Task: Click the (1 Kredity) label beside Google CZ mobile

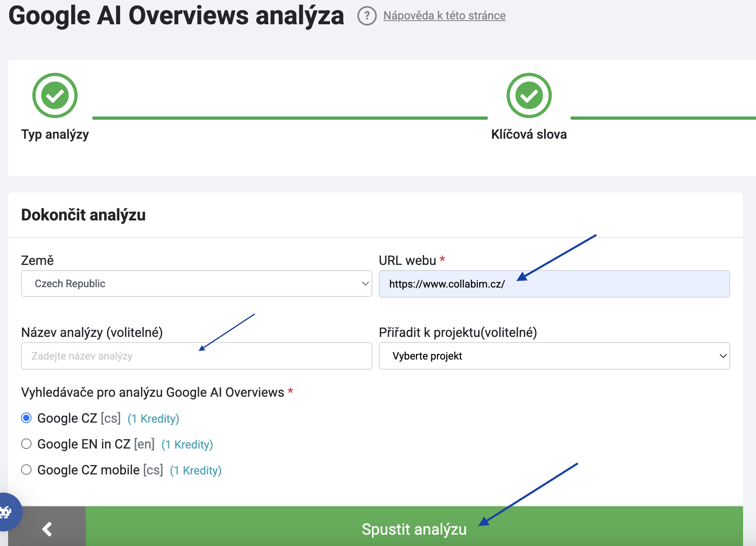Action: (x=196, y=470)
